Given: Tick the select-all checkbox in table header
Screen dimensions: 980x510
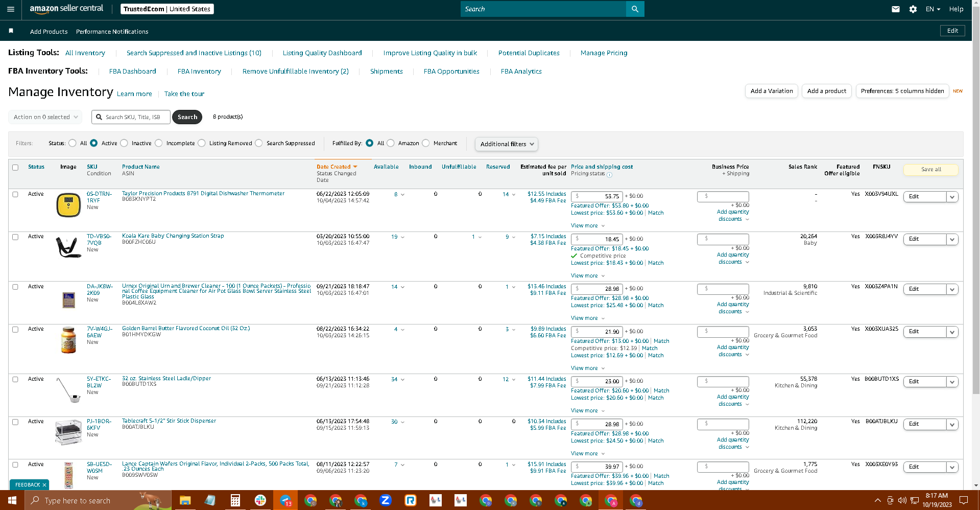Looking at the screenshot, I should click(15, 168).
